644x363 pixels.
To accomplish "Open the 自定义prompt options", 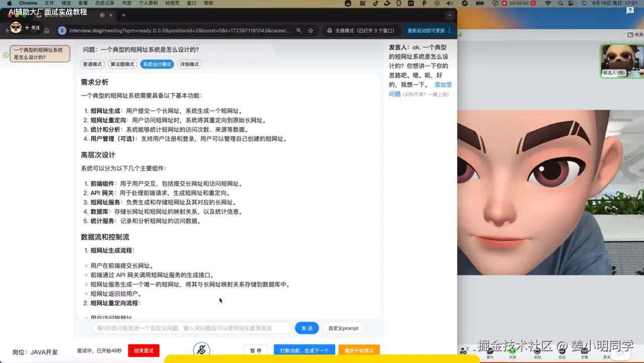I will point(343,328).
